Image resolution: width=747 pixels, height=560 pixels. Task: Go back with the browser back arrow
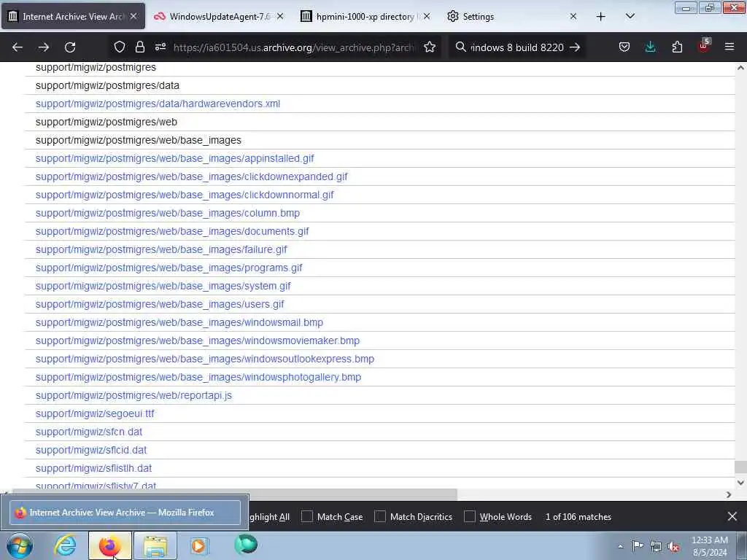pyautogui.click(x=18, y=47)
